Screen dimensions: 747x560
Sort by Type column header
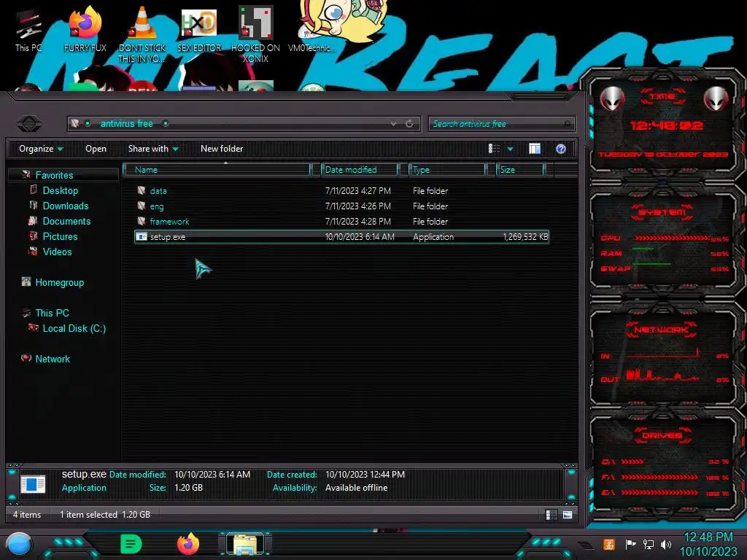(447, 169)
